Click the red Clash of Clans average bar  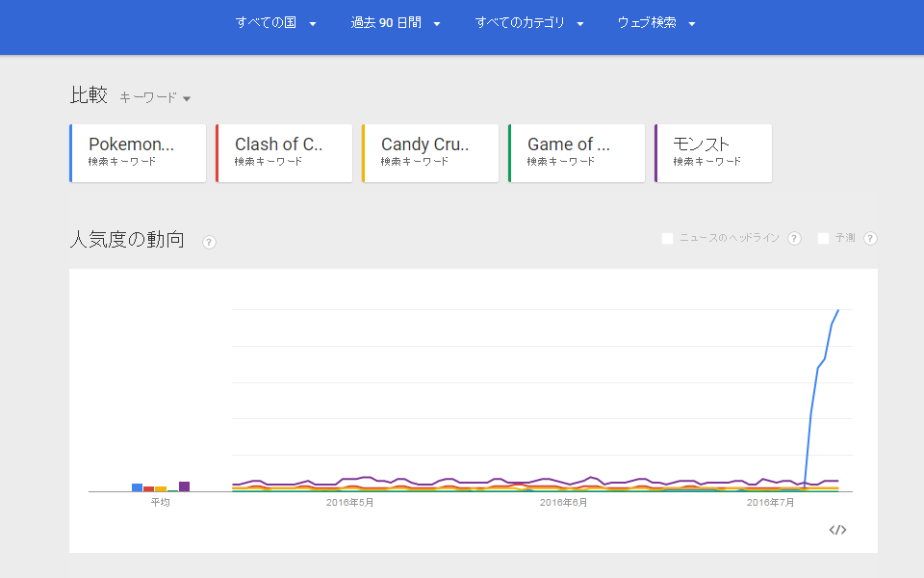coord(148,488)
